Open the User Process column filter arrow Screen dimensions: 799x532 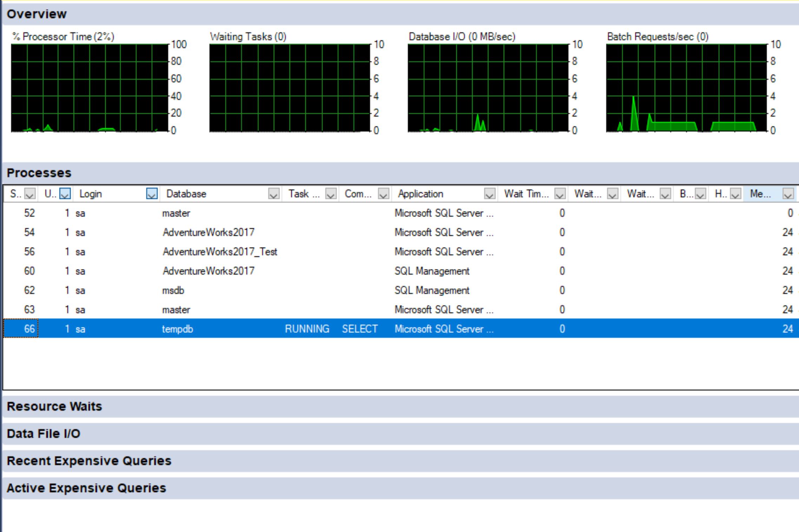65,194
